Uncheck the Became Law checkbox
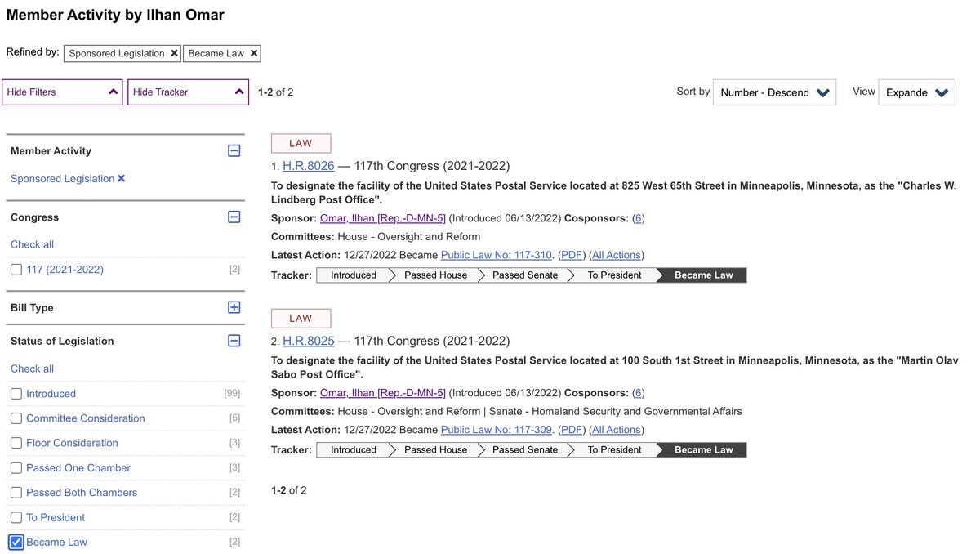Image resolution: width=980 pixels, height=554 pixels. click(16, 541)
